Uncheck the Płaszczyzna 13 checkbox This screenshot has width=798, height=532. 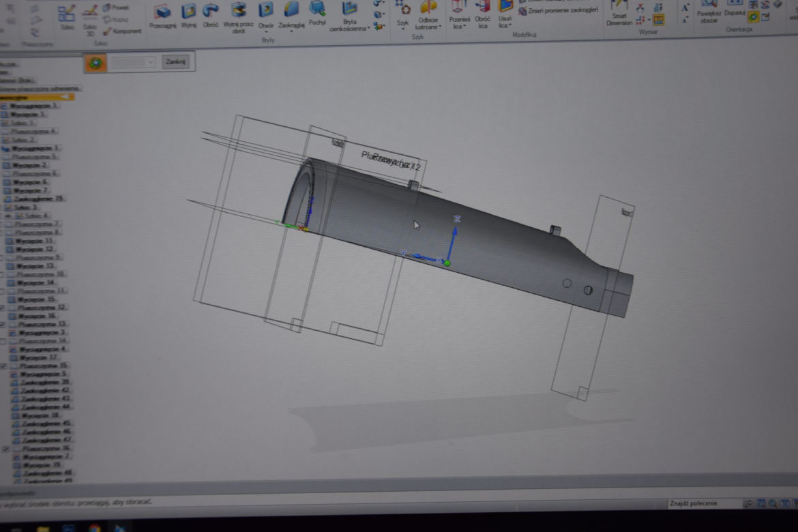[x=3, y=324]
